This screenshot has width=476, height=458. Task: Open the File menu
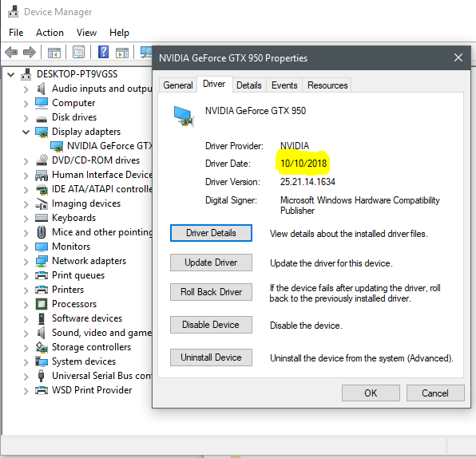[16, 33]
